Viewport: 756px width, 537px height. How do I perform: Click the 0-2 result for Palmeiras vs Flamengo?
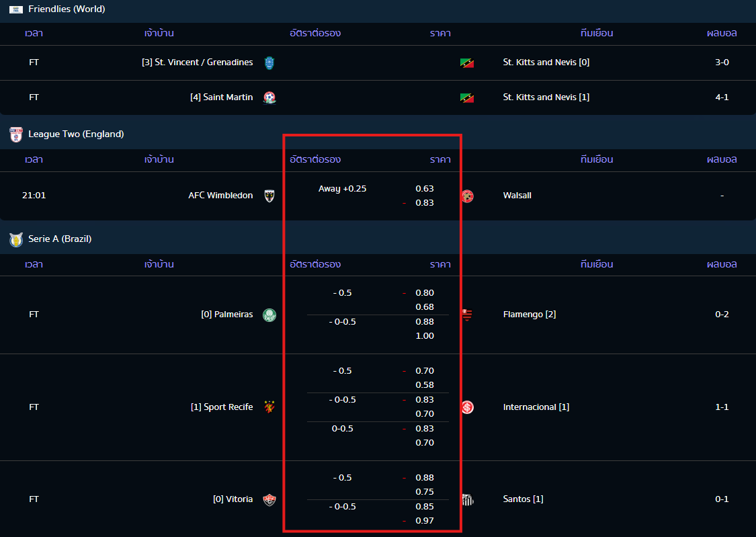[x=722, y=315]
